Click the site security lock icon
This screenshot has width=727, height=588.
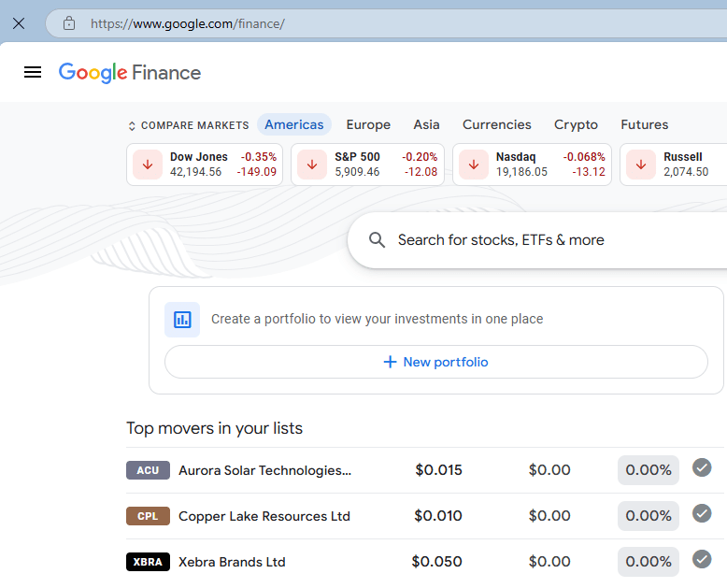[68, 23]
